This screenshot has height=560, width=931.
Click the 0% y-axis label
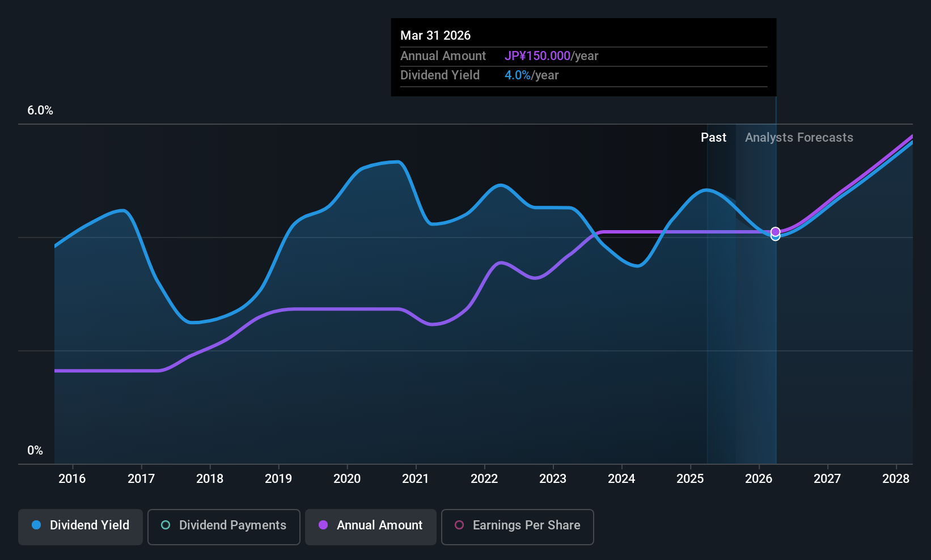(35, 451)
